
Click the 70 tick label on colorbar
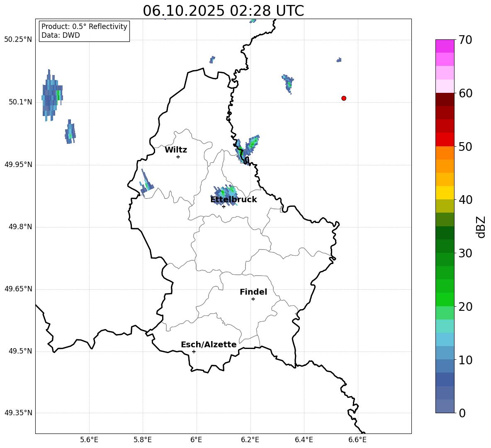465,40
